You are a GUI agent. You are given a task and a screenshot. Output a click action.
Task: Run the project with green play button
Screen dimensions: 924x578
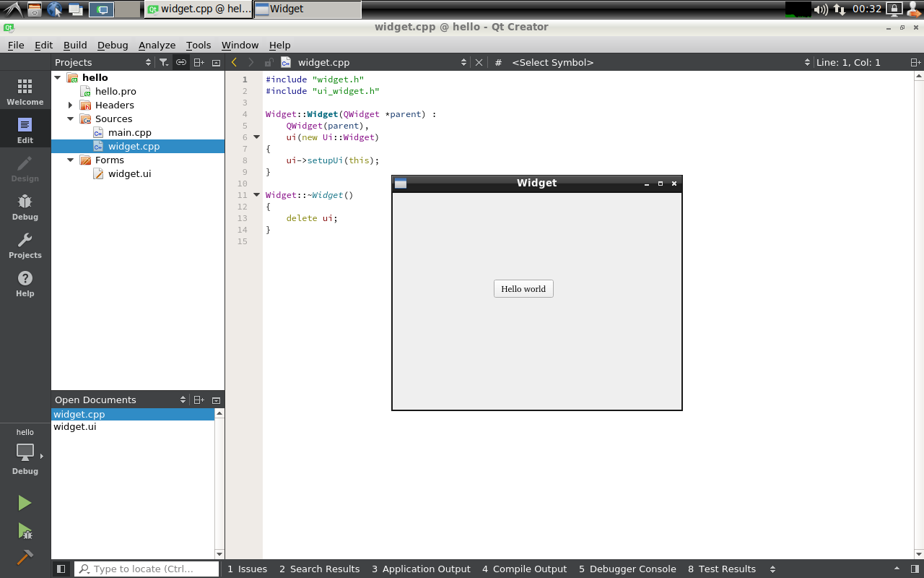pyautogui.click(x=25, y=503)
